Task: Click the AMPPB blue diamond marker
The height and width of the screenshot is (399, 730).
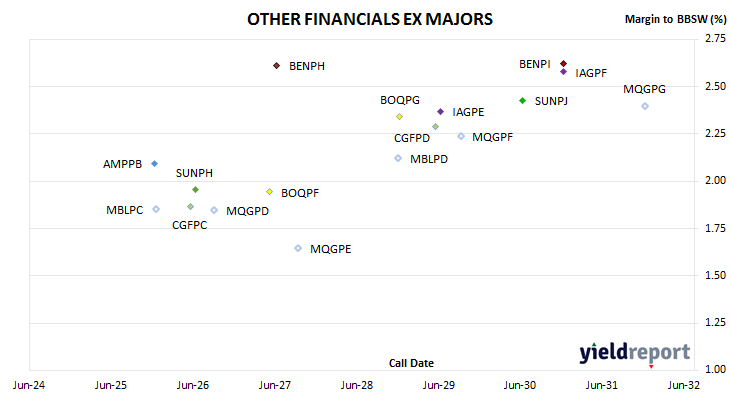Action: click(x=155, y=163)
